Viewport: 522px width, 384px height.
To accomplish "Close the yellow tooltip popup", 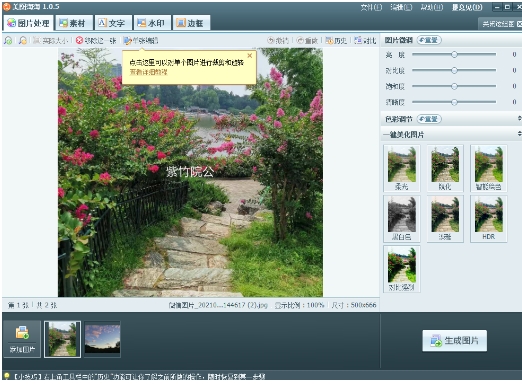I will pyautogui.click(x=249, y=56).
